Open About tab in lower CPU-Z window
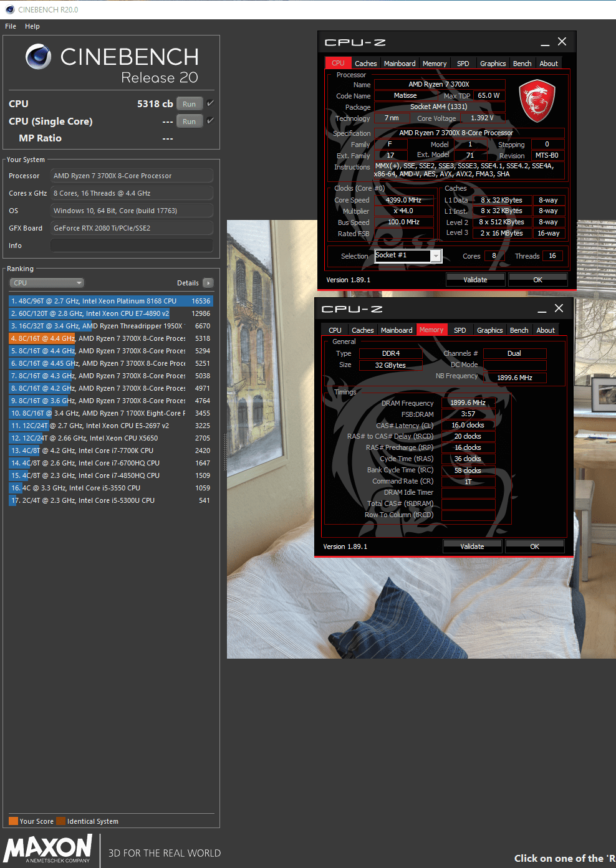Image resolution: width=616 pixels, height=868 pixels. [x=546, y=330]
